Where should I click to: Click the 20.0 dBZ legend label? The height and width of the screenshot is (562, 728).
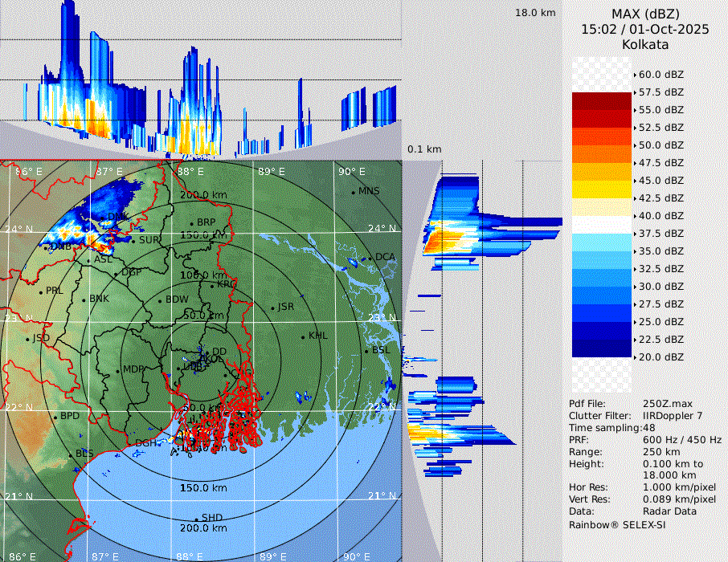661,356
